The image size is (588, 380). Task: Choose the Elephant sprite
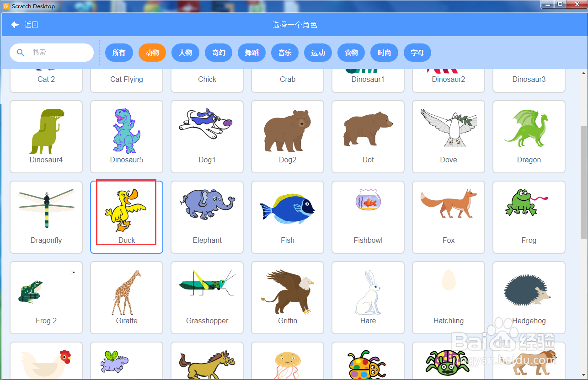[207, 217]
